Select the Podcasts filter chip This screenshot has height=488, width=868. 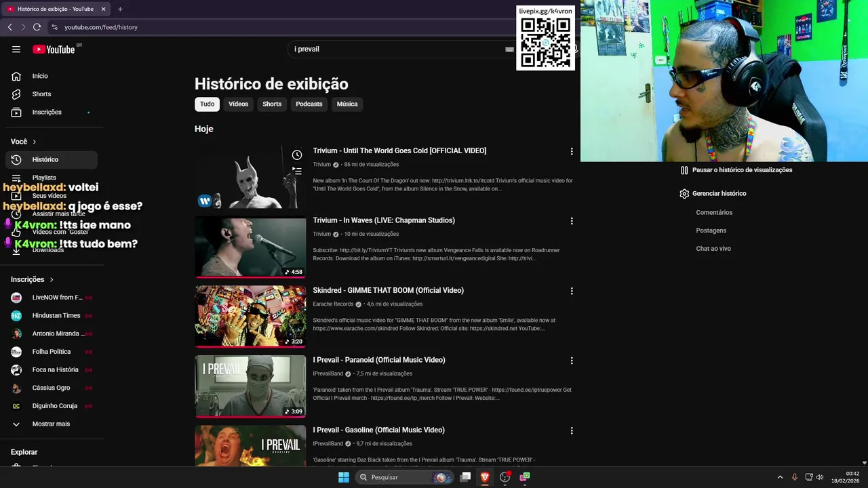pyautogui.click(x=309, y=104)
